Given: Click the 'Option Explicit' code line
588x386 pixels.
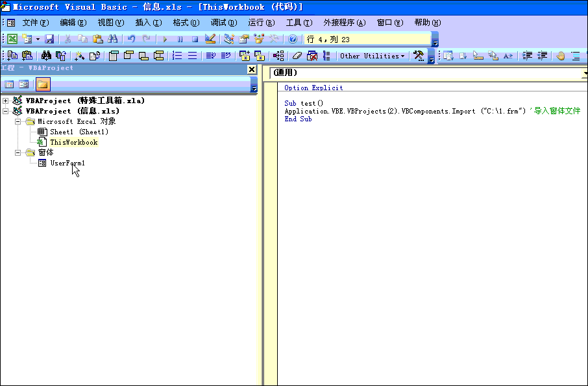Looking at the screenshot, I should (x=313, y=88).
